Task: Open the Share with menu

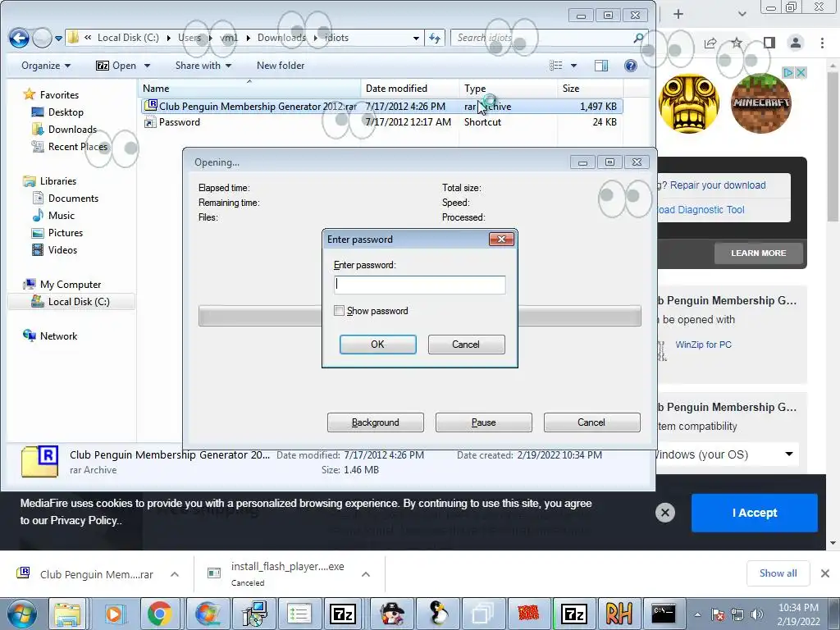Action: coord(203,66)
